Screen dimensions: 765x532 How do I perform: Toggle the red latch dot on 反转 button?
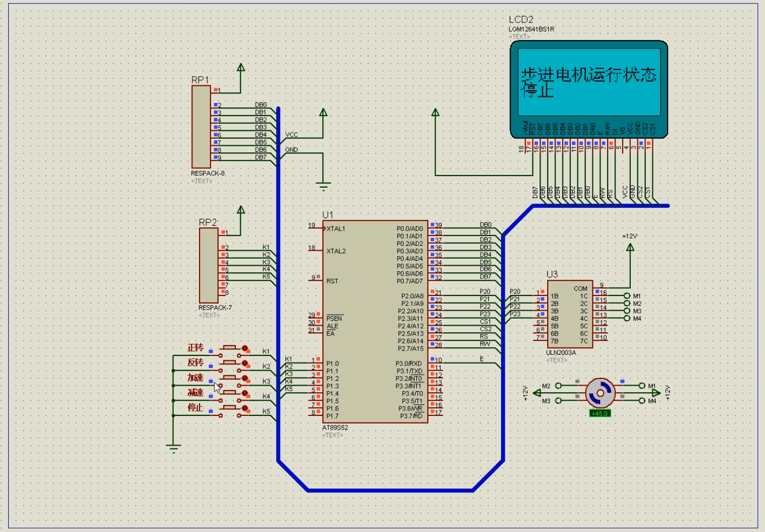[x=245, y=363]
